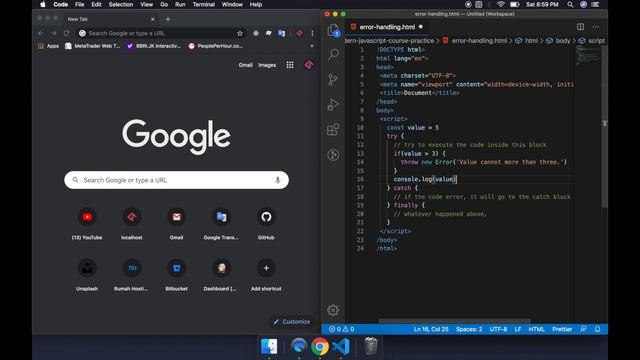The width and height of the screenshot is (640, 360).
Task: Open the Rumah Hosting shortcut tile
Action: tap(132, 274)
